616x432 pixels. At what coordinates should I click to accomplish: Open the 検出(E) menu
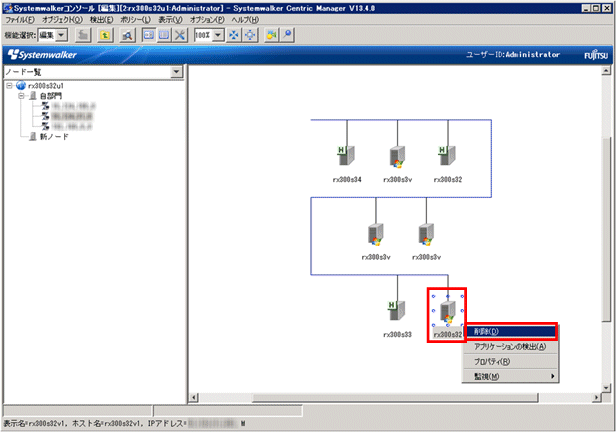tap(101, 20)
